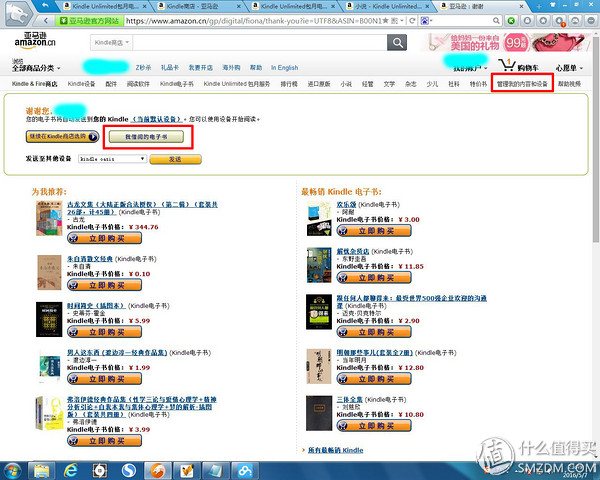Open the 帮助视频 nav item
600x480 pixels.
click(569, 84)
